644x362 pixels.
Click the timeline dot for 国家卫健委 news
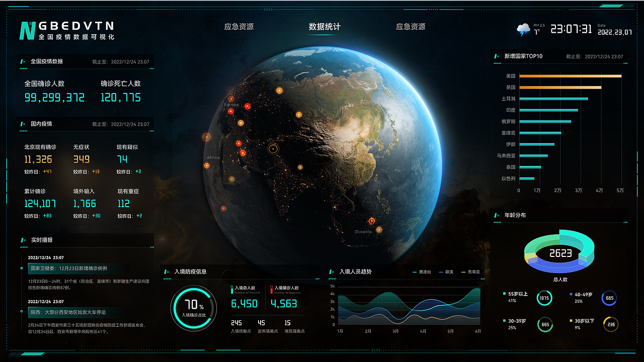click(x=22, y=268)
